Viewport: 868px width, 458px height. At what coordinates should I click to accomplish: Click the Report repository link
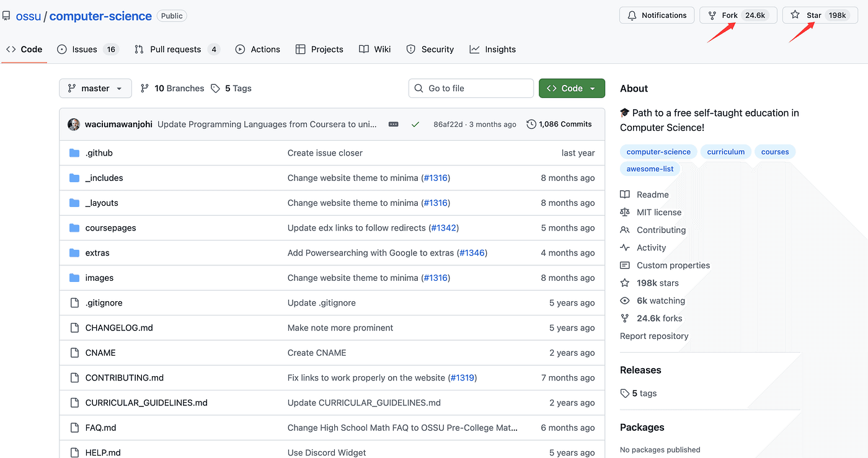(x=653, y=336)
